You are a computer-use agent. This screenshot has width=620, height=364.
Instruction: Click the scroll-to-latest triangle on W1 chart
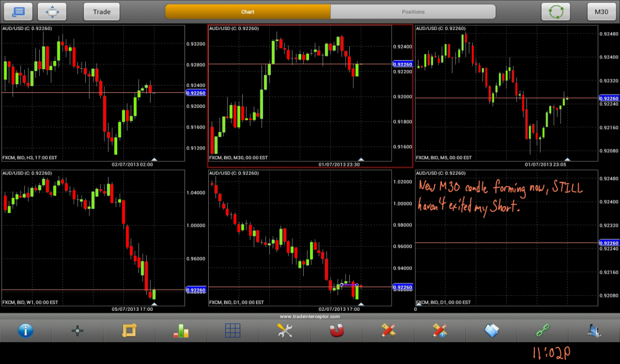[154, 304]
